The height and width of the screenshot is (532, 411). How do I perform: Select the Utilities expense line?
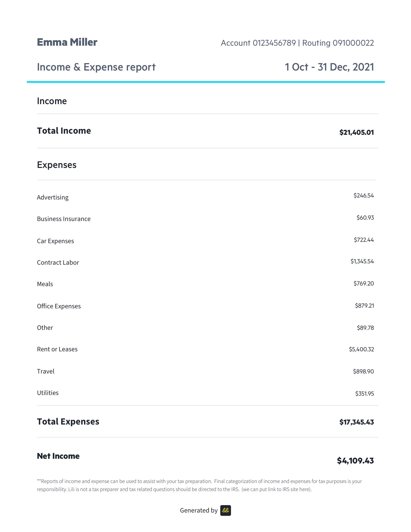47,393
